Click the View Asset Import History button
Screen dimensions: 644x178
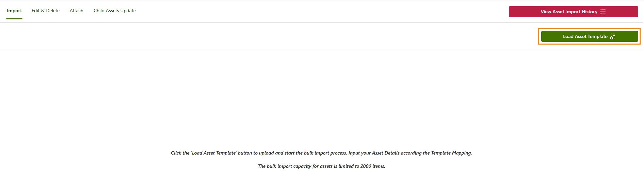568,12
